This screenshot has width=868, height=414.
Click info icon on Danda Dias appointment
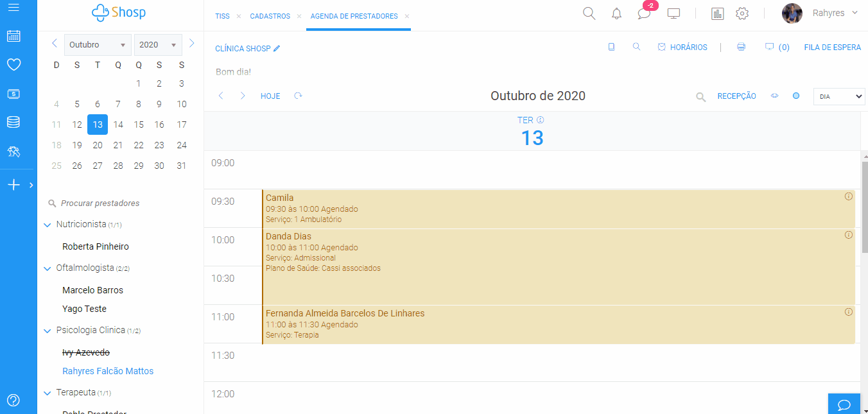[848, 235]
